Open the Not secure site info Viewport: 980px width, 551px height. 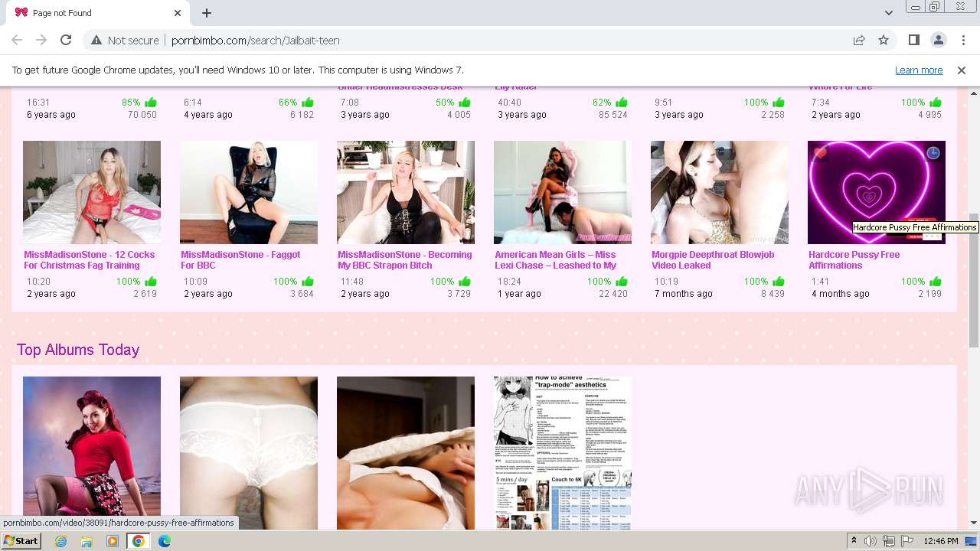pyautogui.click(x=125, y=40)
